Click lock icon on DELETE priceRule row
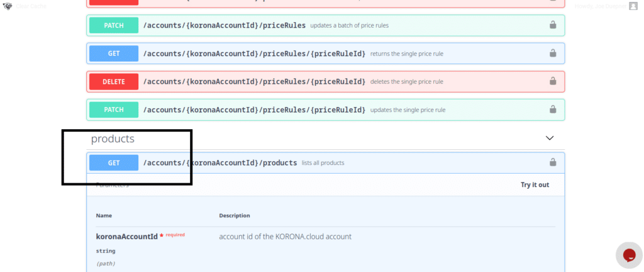 click(553, 81)
